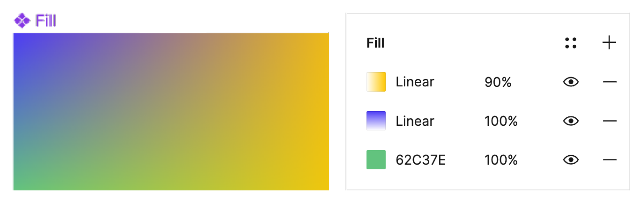
Task: Select the gradient-filled rectangle on canvas
Action: click(x=171, y=112)
